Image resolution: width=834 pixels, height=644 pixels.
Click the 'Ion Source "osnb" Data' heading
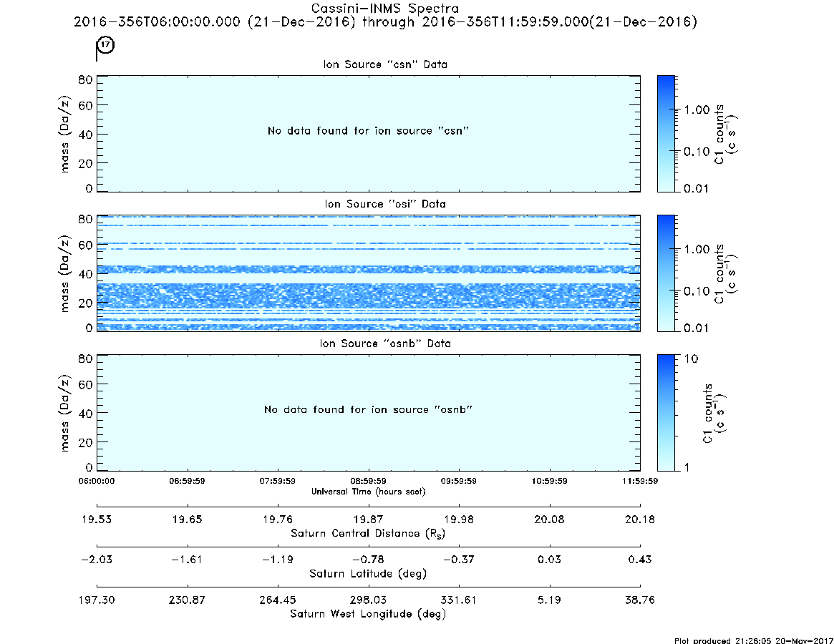[x=385, y=343]
